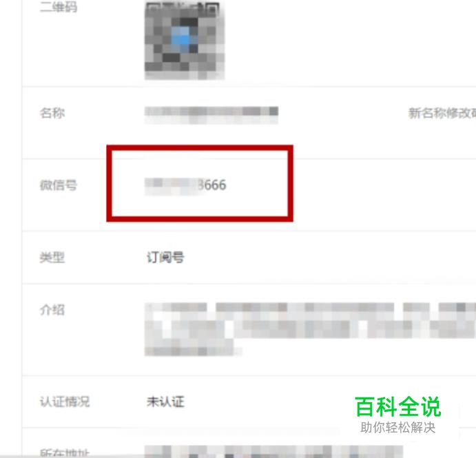Click the WeChat ID ending in 3666
The image size is (476, 458).
point(185,185)
